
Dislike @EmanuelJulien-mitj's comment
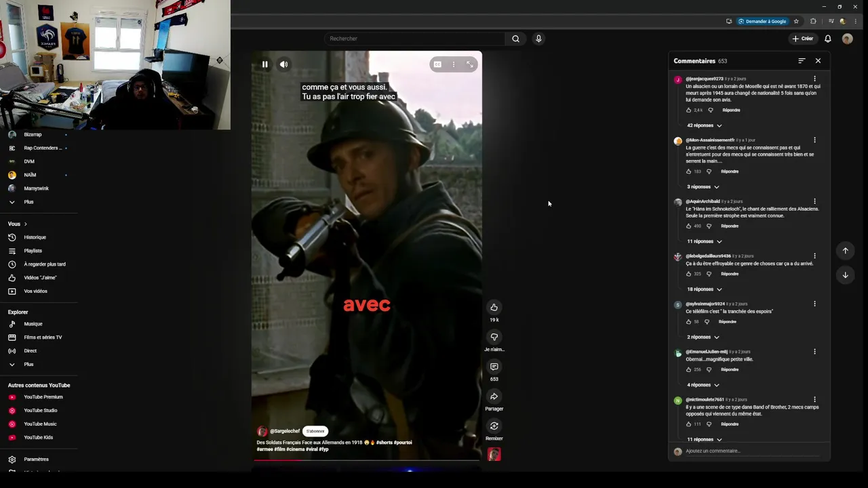[x=709, y=369]
